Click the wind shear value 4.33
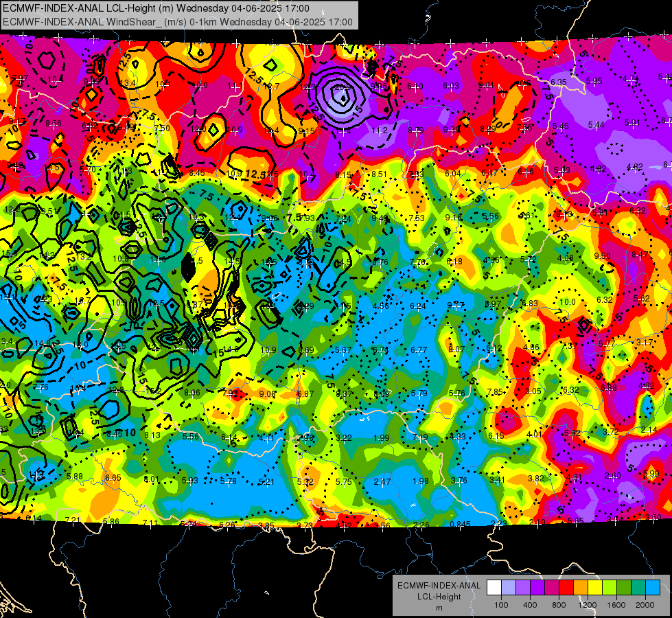Viewport: 672px width, 618px height. [458, 437]
